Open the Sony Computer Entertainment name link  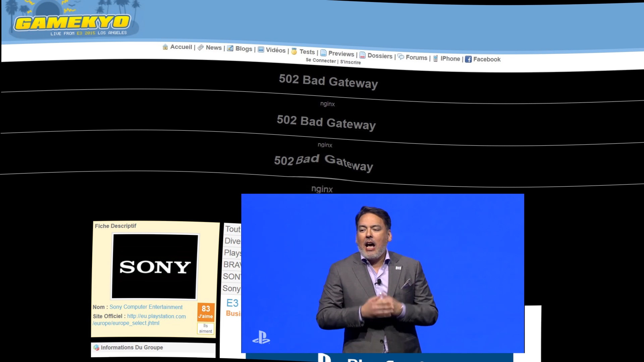point(146,307)
